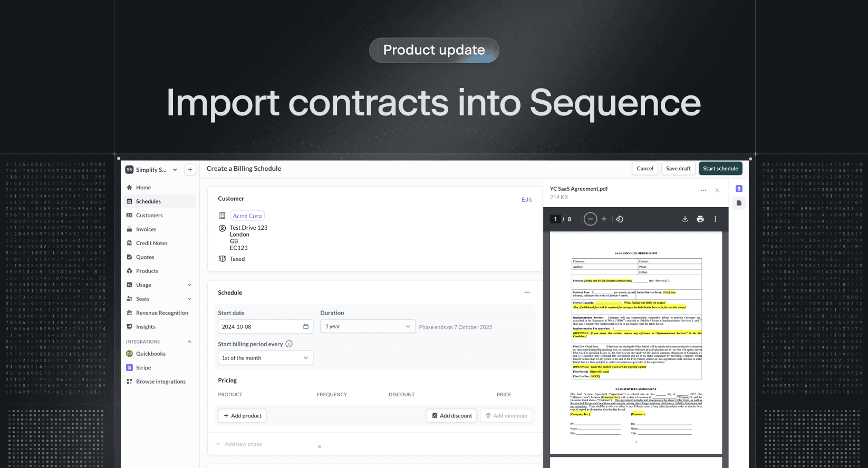Rotate the PDF document
This screenshot has height=468, width=868.
click(x=620, y=219)
